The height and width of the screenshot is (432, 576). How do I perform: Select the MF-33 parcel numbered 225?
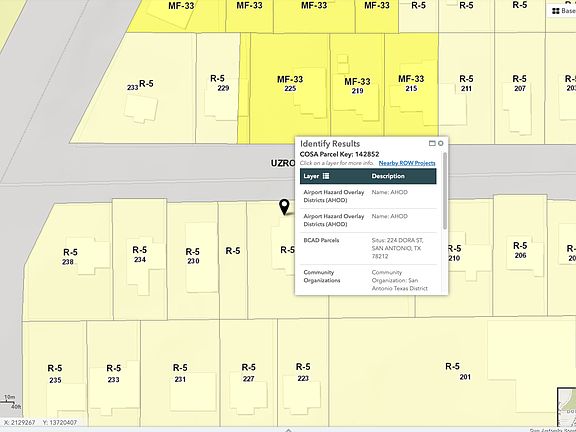pyautogui.click(x=289, y=88)
